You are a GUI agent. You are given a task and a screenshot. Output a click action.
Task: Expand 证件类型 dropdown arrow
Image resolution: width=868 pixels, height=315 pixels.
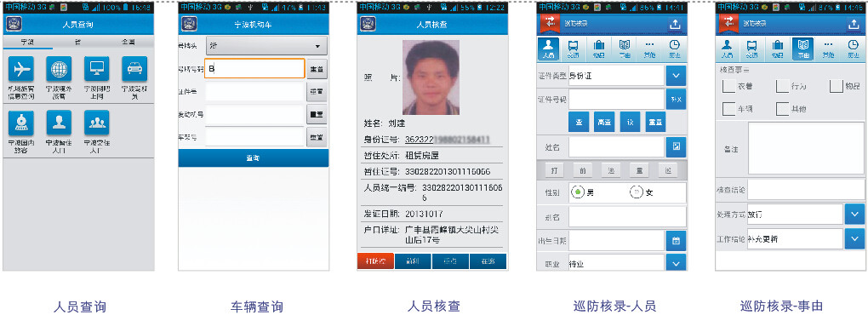point(676,76)
